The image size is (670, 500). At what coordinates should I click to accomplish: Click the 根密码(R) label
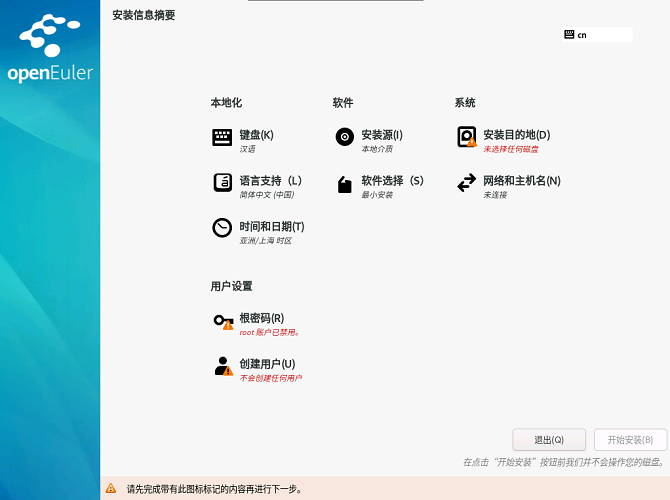(261, 318)
